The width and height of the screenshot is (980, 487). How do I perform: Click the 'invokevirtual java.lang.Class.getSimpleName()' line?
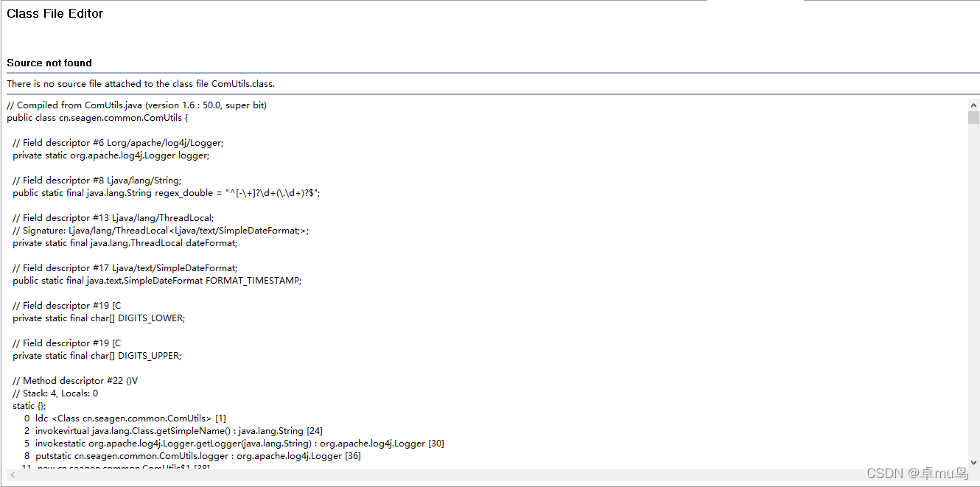point(173,431)
